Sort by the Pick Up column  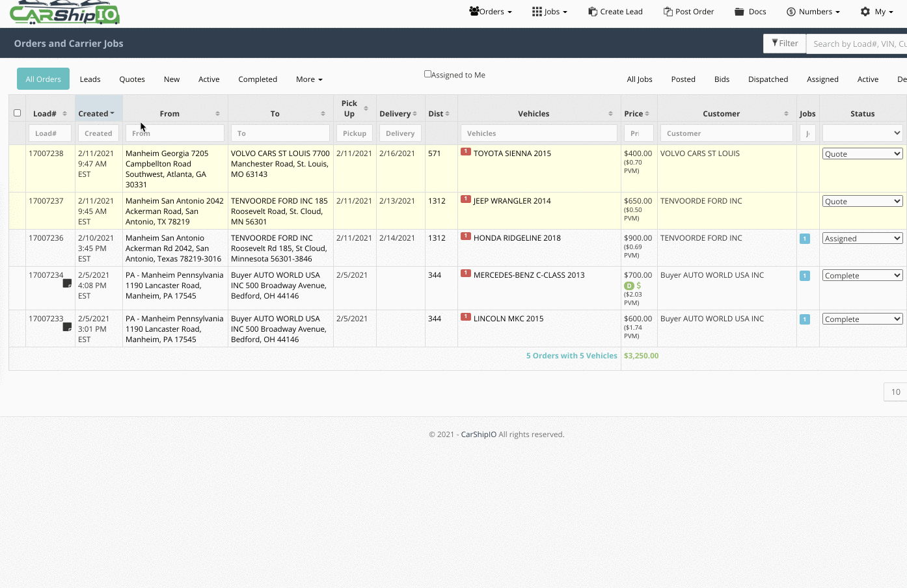(x=355, y=109)
